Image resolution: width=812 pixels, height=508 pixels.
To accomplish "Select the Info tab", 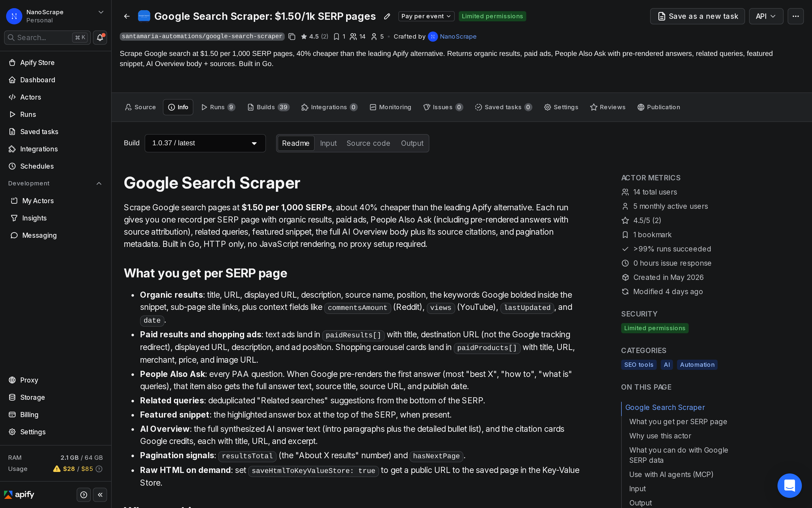I will pos(178,107).
